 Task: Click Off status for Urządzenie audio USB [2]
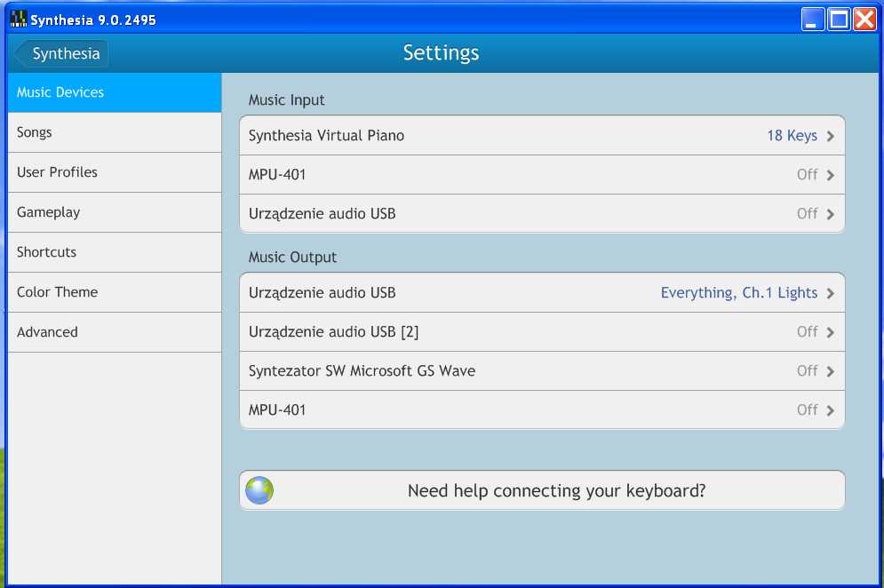[808, 331]
